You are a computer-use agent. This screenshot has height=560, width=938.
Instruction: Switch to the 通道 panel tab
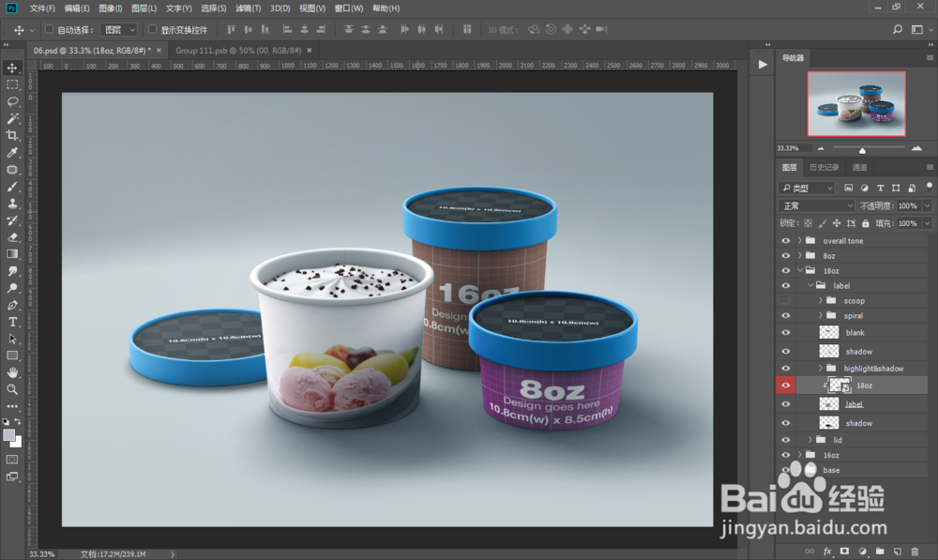point(859,168)
